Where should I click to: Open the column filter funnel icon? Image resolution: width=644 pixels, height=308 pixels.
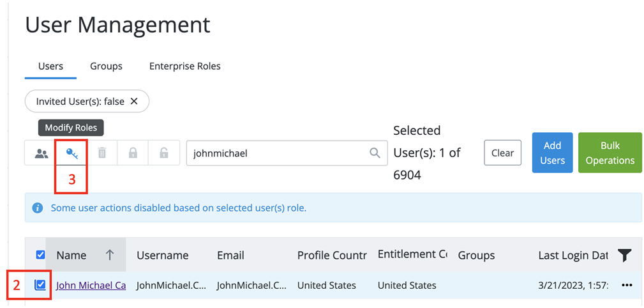(624, 256)
